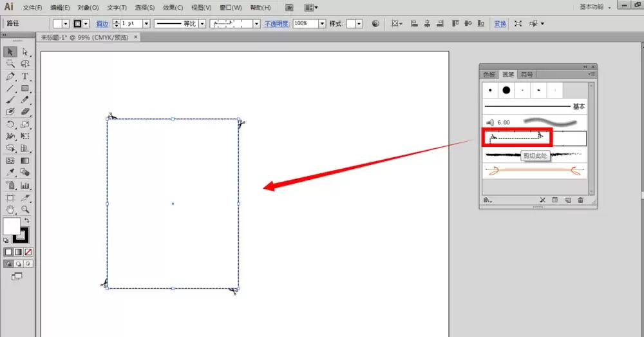Select the Hand tool
This screenshot has width=644, height=337.
click(x=10, y=209)
